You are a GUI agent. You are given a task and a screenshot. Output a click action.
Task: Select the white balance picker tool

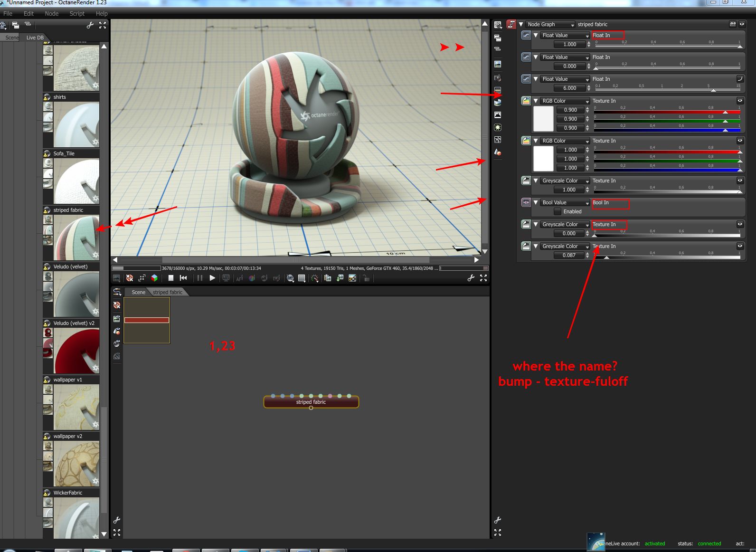point(252,278)
